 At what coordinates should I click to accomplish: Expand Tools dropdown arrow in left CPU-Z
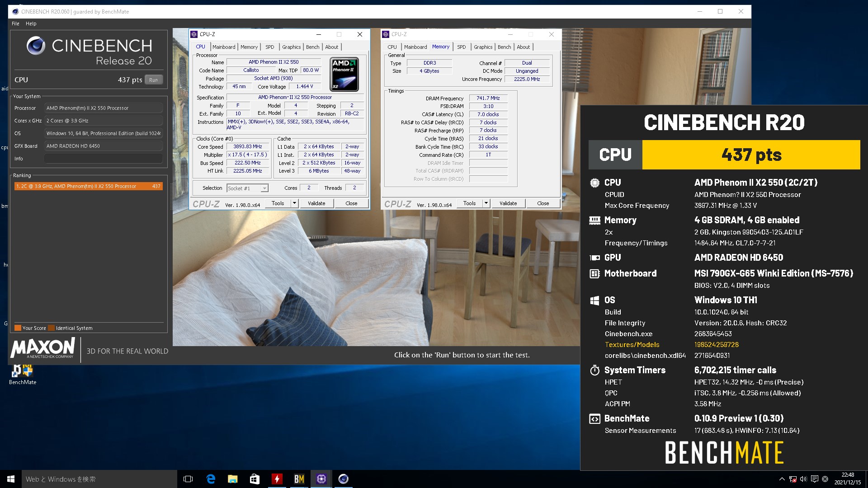pyautogui.click(x=294, y=203)
